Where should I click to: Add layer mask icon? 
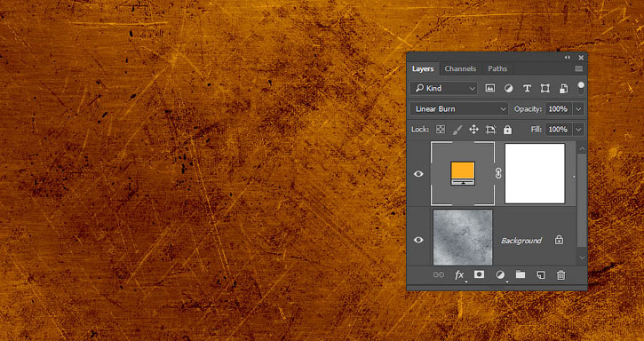click(x=479, y=275)
